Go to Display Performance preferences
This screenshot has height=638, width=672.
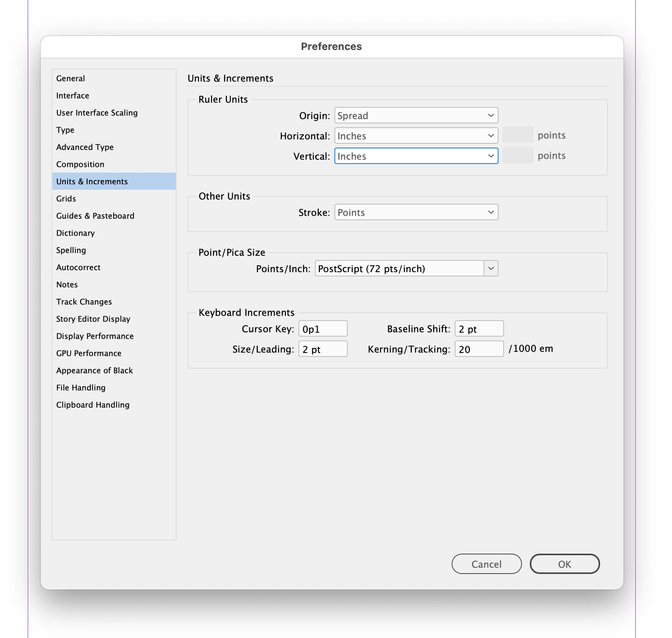pos(114,336)
